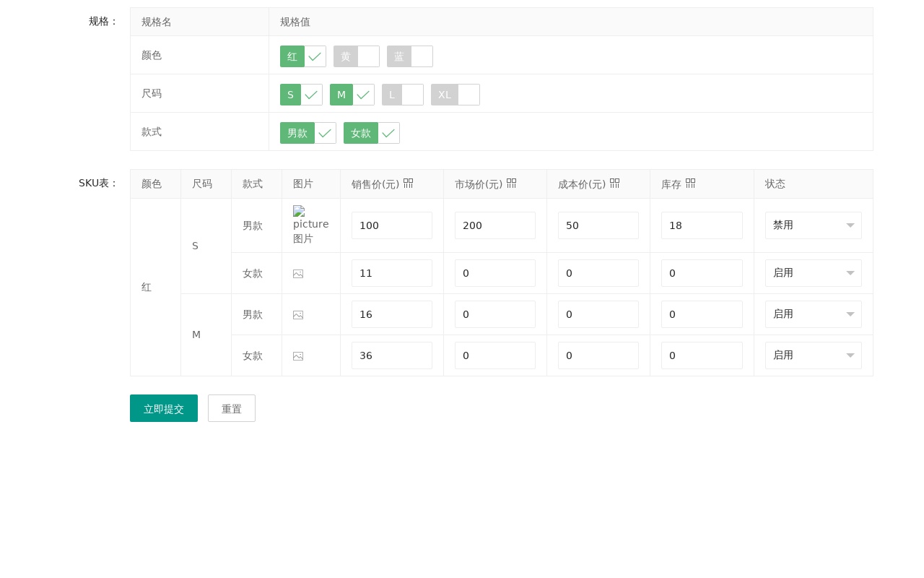Open status dropdown in M 男款 row
This screenshot has width=924, height=578.
coord(814,314)
